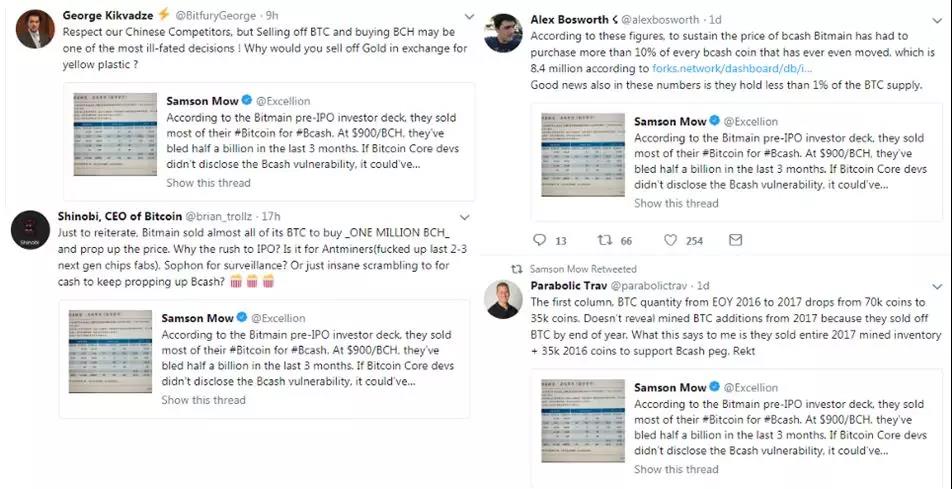The height and width of the screenshot is (489, 952).
Task: Click the reply icon under Alex Bosworth's tweet
Action: click(x=540, y=240)
